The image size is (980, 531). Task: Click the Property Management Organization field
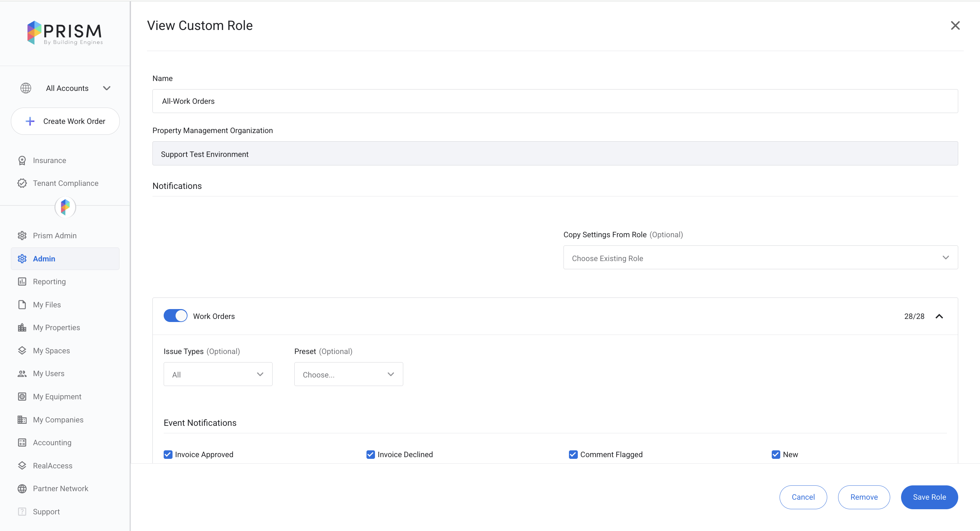(555, 154)
